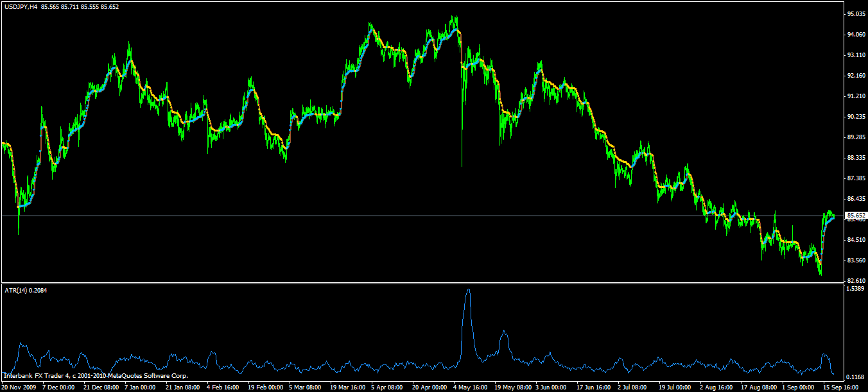This screenshot has width=868, height=392.
Task: Click the 95.030 price axis label
Action: point(856,14)
